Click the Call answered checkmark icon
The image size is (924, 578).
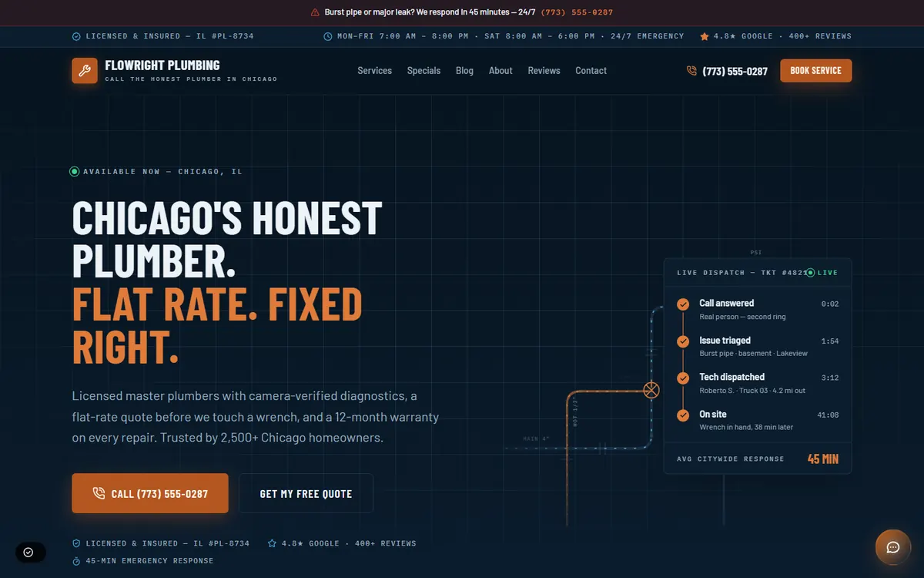pos(683,304)
